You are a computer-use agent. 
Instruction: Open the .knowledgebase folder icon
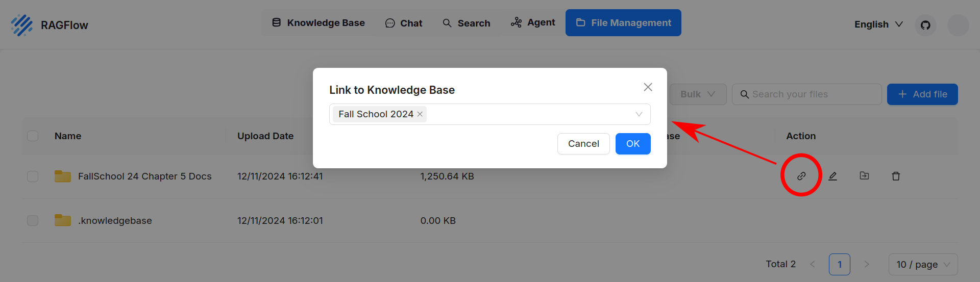(63, 220)
